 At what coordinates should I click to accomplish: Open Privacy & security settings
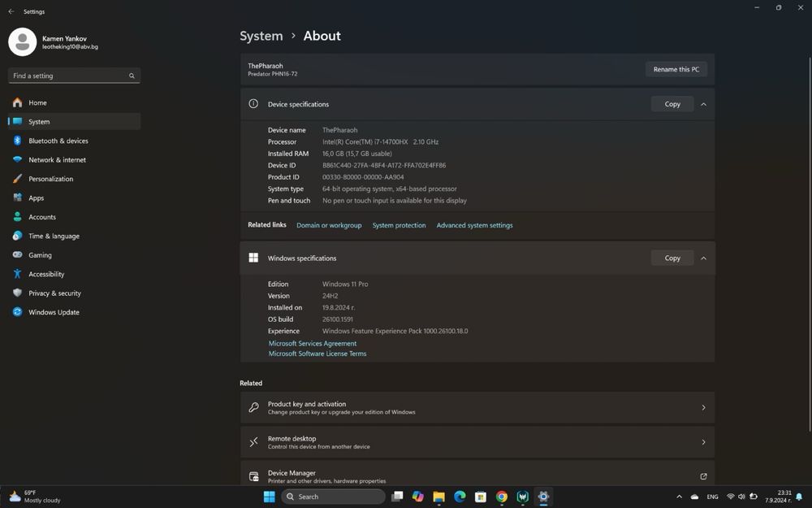74,293
